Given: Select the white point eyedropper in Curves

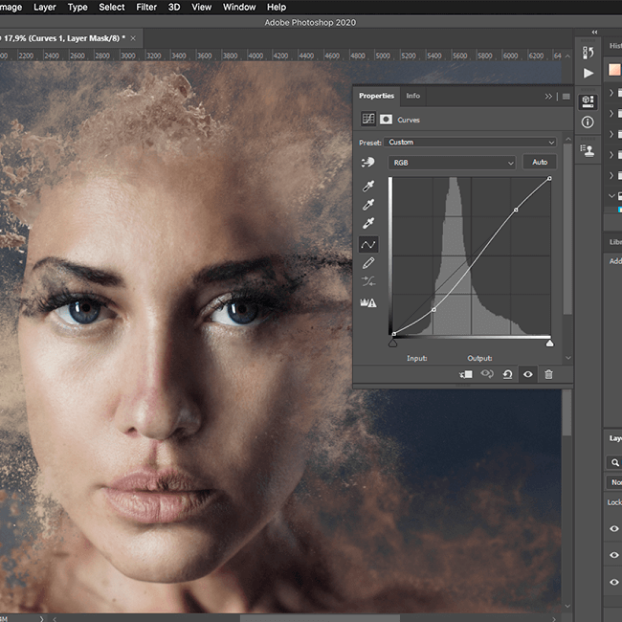Looking at the screenshot, I should point(369,224).
